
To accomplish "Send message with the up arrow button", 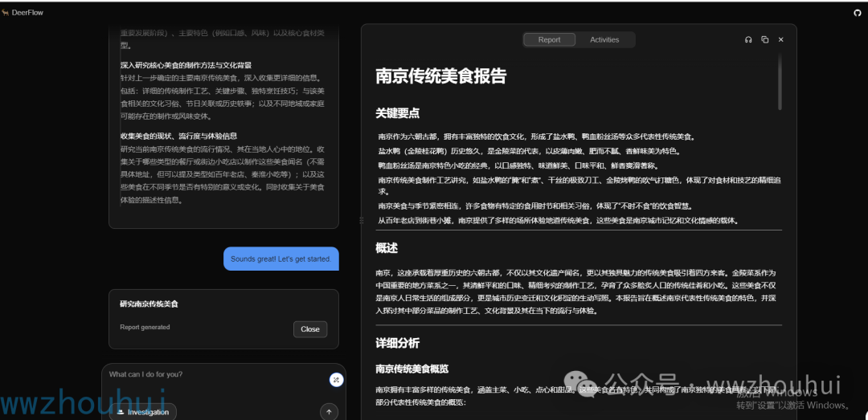I will [329, 412].
